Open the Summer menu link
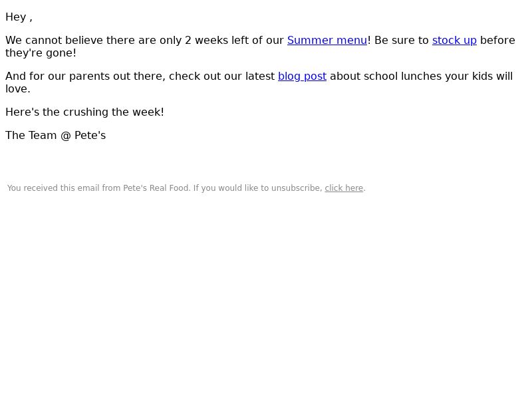 pyautogui.click(x=327, y=41)
